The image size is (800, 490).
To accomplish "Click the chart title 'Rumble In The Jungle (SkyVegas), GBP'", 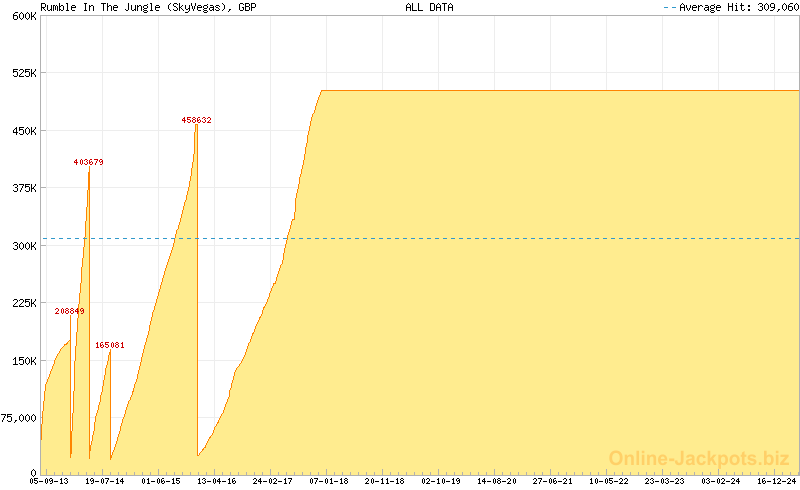I will pyautogui.click(x=146, y=7).
